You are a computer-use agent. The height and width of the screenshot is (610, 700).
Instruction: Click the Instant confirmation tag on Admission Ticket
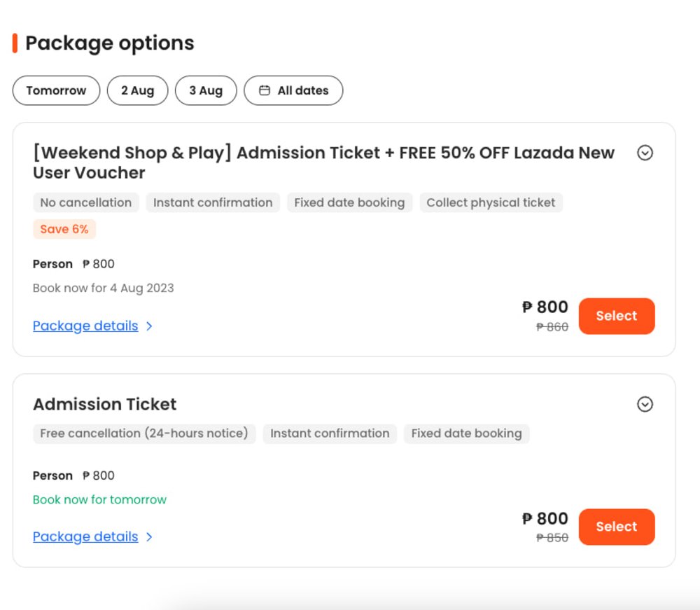point(330,434)
